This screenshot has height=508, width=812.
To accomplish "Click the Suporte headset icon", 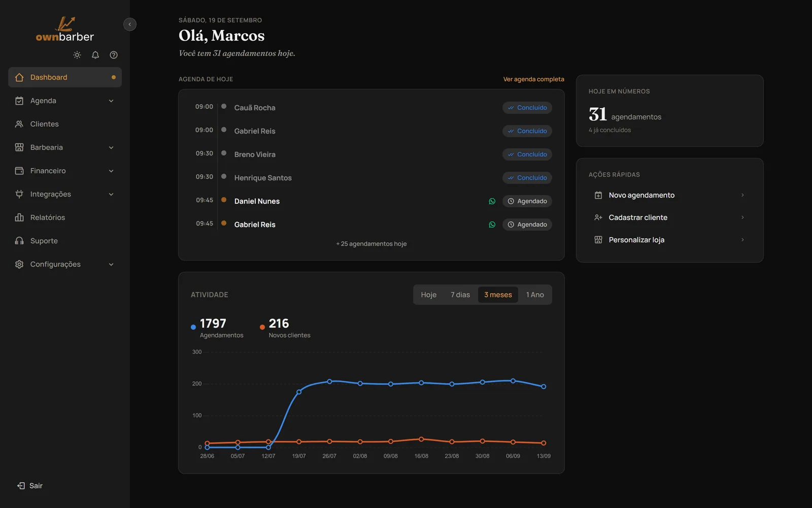I will point(19,241).
